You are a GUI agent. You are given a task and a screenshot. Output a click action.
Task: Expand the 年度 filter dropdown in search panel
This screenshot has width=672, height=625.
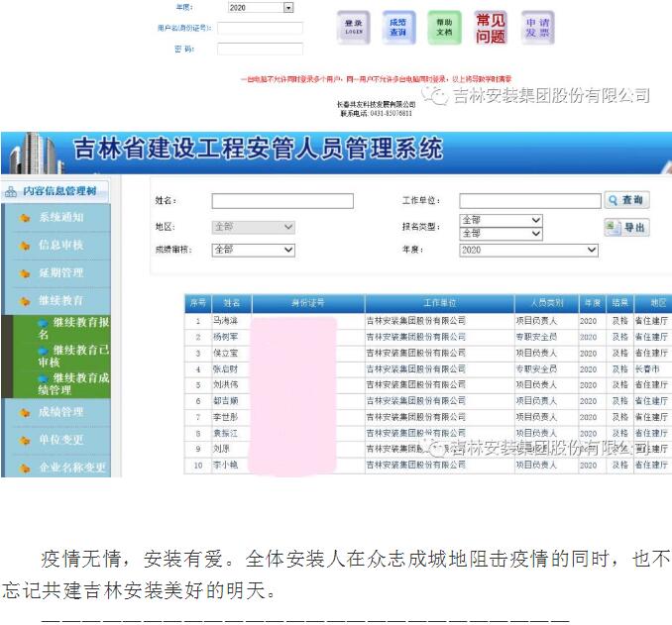(x=528, y=251)
